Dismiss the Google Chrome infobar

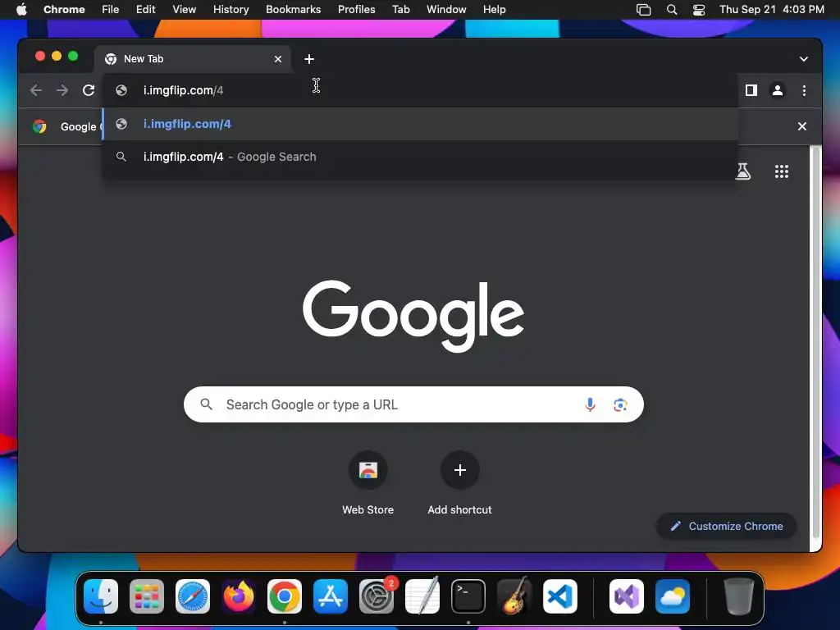tap(801, 126)
